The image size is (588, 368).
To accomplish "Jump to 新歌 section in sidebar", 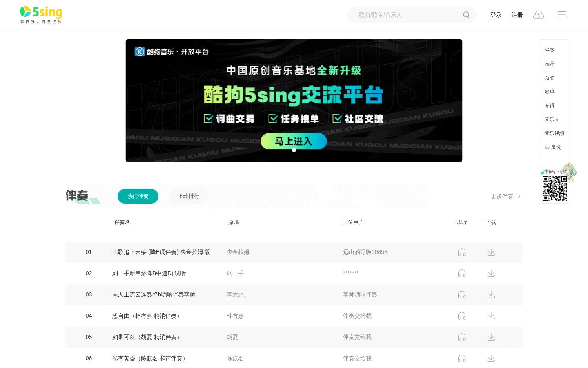I will click(x=550, y=78).
